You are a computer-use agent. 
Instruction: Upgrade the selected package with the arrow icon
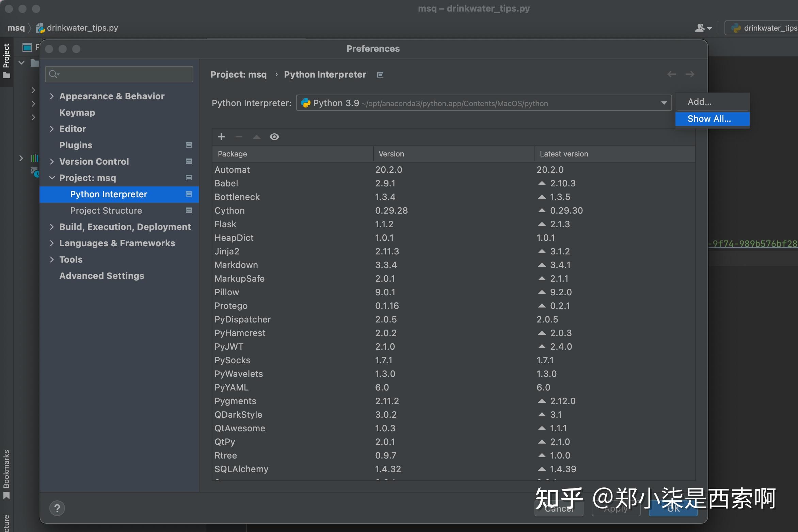coord(256,137)
